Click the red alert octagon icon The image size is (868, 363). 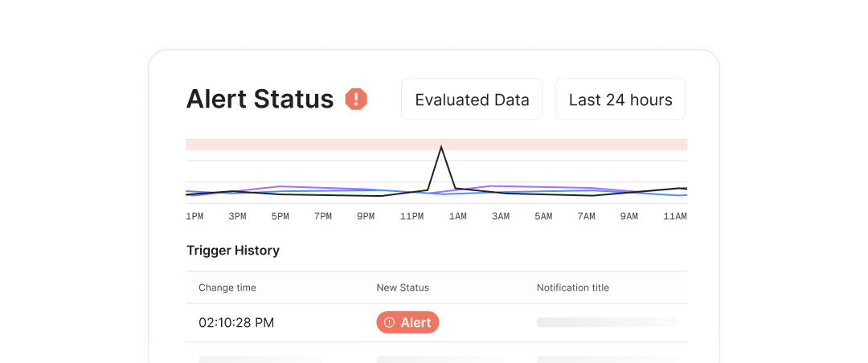[x=357, y=99]
